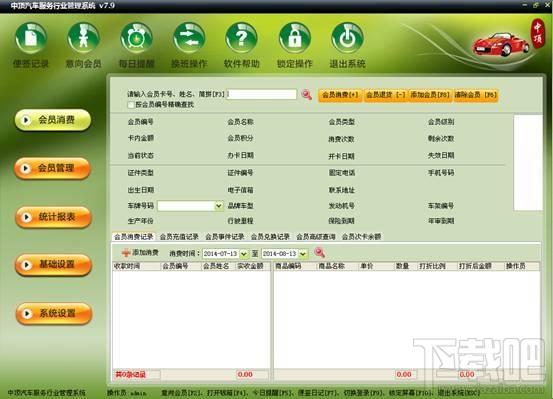Click the arrow icon on 会员管理 sidebar button
This screenshot has height=399, width=553.
pyautogui.click(x=26, y=168)
